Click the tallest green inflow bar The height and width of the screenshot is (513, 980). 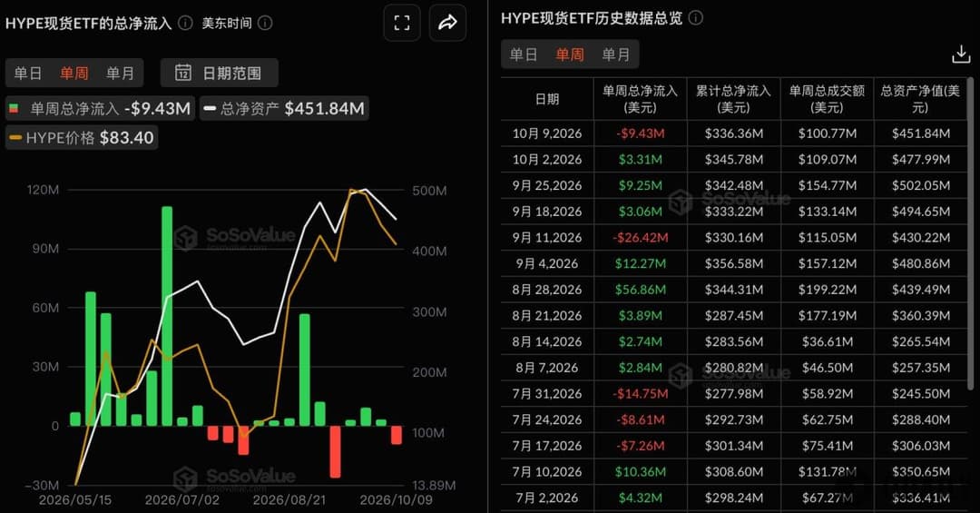coord(167,316)
